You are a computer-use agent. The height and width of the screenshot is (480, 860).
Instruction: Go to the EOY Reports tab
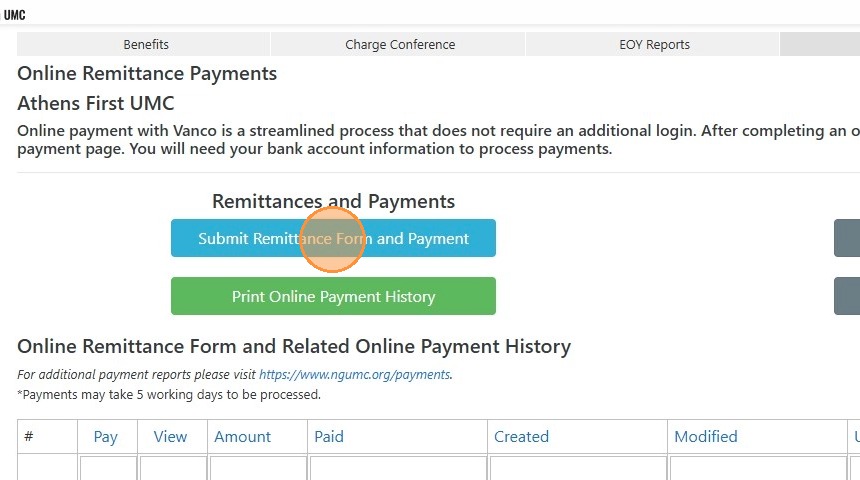(654, 44)
